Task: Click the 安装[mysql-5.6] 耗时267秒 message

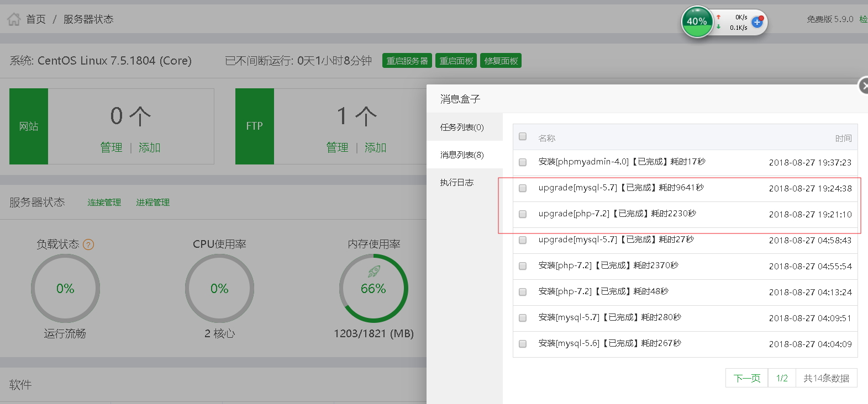Action: (610, 343)
